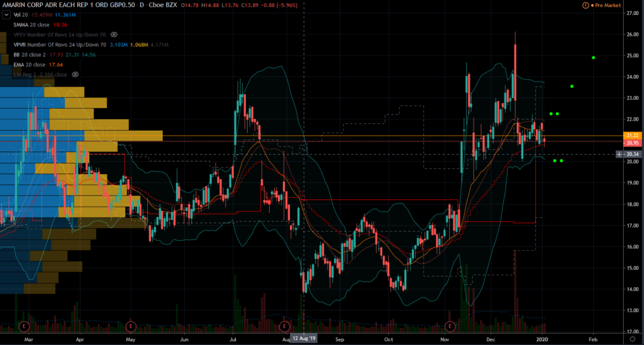Viewport: 644px width, 345px height.
Task: Select the BB 20 close 2 legend
Action: [x=30, y=55]
